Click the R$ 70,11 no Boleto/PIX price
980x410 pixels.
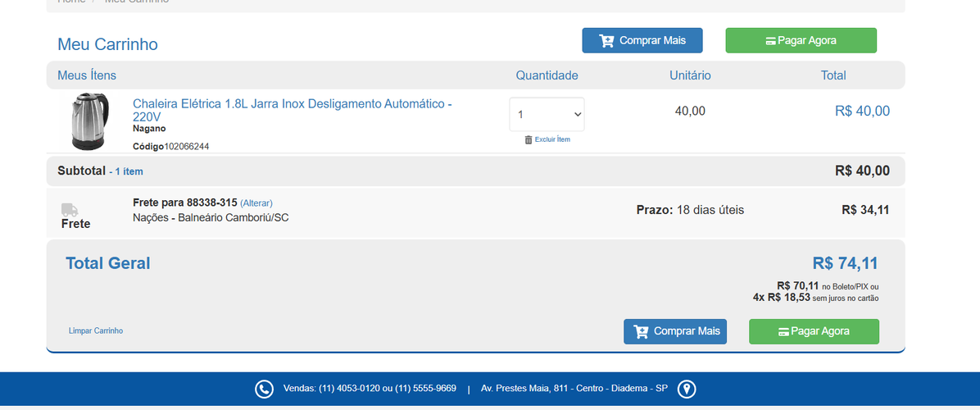click(828, 285)
